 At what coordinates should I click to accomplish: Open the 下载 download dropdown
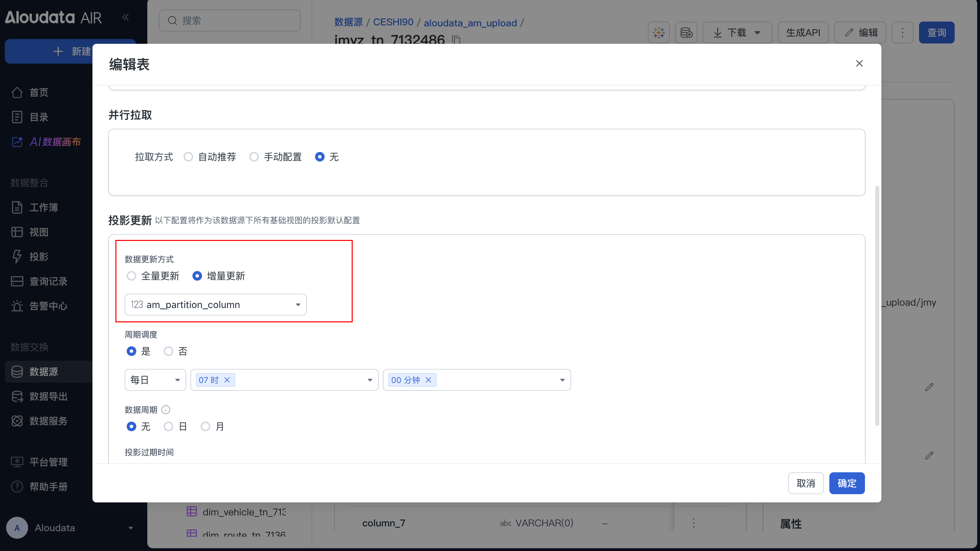pyautogui.click(x=737, y=33)
